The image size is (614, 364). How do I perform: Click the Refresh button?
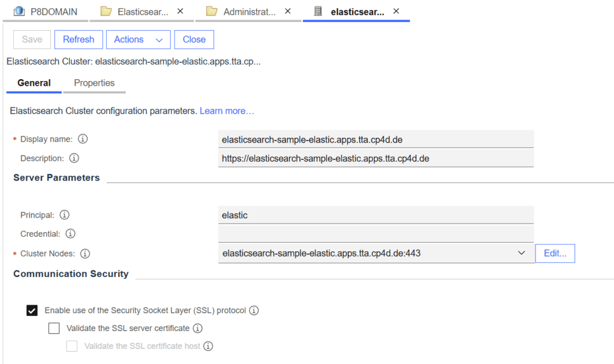point(79,40)
